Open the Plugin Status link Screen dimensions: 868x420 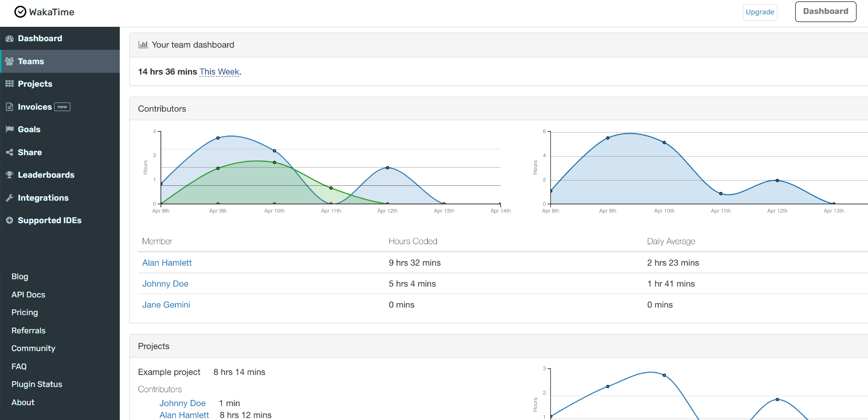[x=37, y=384]
